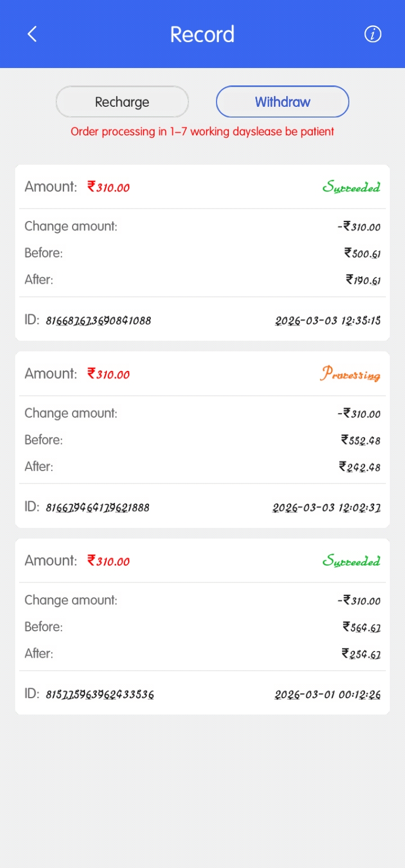Image resolution: width=405 pixels, height=868 pixels.
Task: Tap Succeeded status on first record
Action: 351,187
